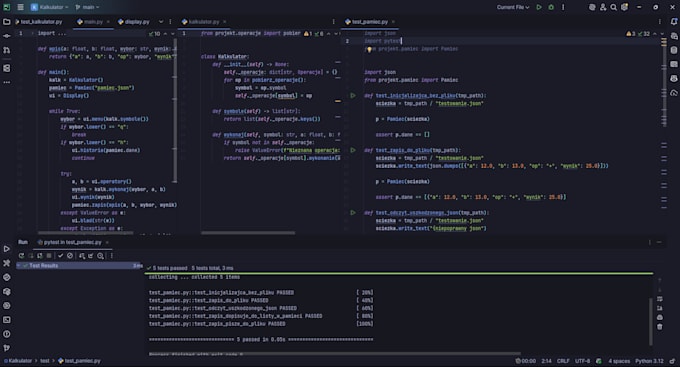
Task: Open the main hamburger menu
Action: (x=20, y=7)
